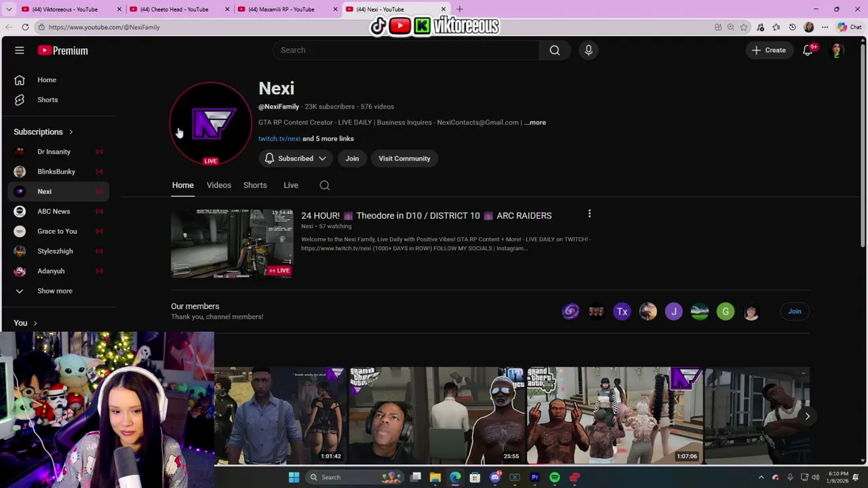Expand the Subscriptions section chevron
Viewport: 868px width, 488px height.
[71, 132]
